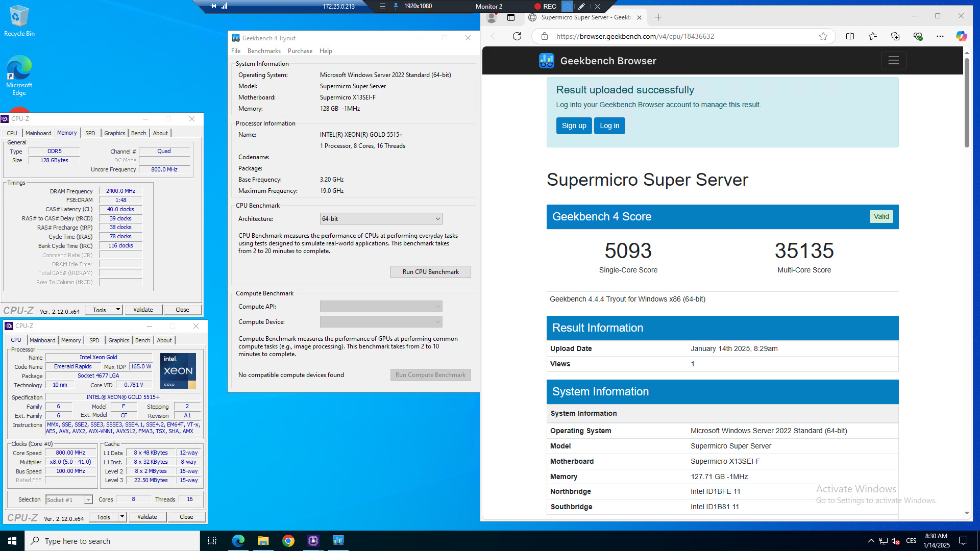Open the Socket #1 selection dropdown
The image size is (980, 551).
click(69, 500)
